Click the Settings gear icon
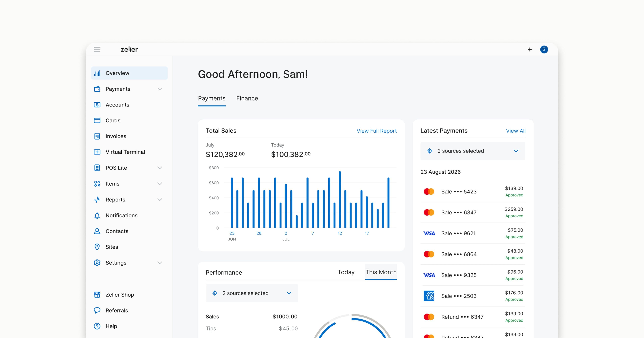 (97, 263)
